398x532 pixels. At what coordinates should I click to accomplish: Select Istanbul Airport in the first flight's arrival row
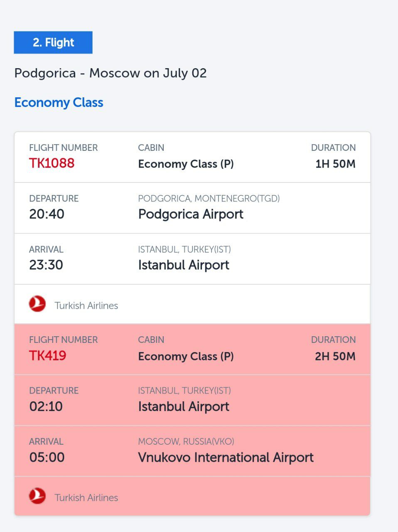click(x=184, y=265)
